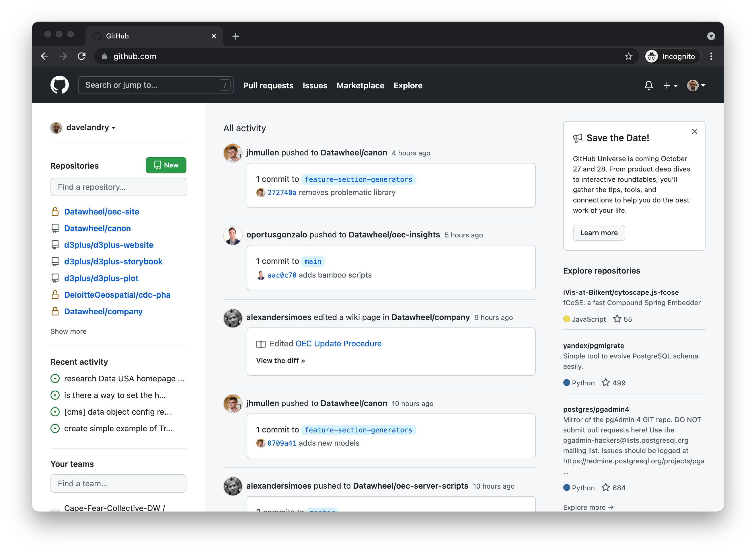Click the wiki book icon beside Edited
The width and height of the screenshot is (756, 554).
261,344
